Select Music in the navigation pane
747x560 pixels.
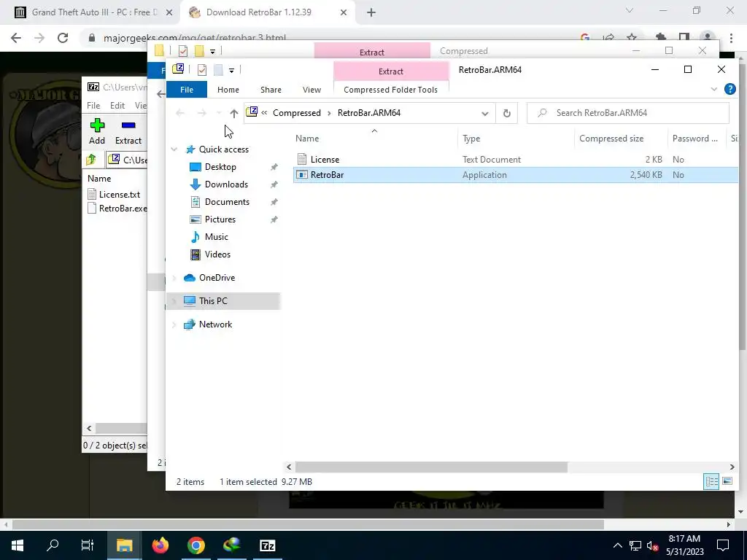pos(216,237)
